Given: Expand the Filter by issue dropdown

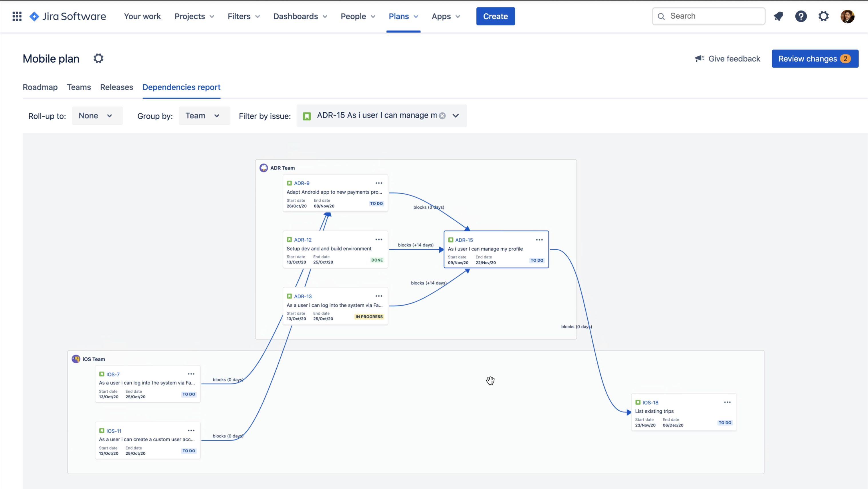Looking at the screenshot, I should click(456, 116).
